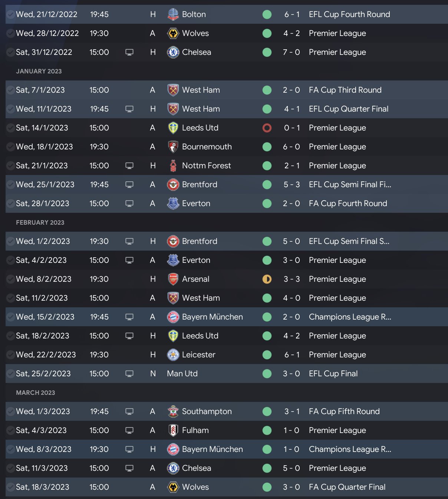Click the Fulham club badge icon
This screenshot has width=448, height=499.
click(x=173, y=430)
